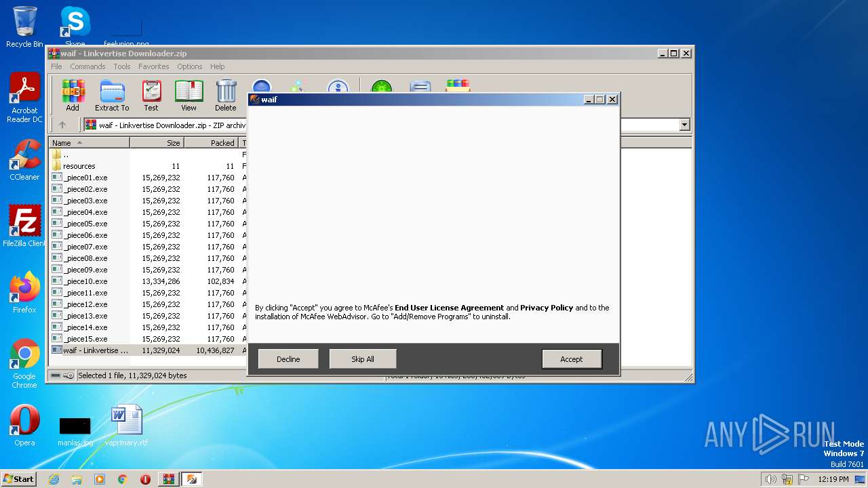The image size is (868, 488).
Task: Open the McAfee Privacy Policy link
Action: pyautogui.click(x=547, y=308)
